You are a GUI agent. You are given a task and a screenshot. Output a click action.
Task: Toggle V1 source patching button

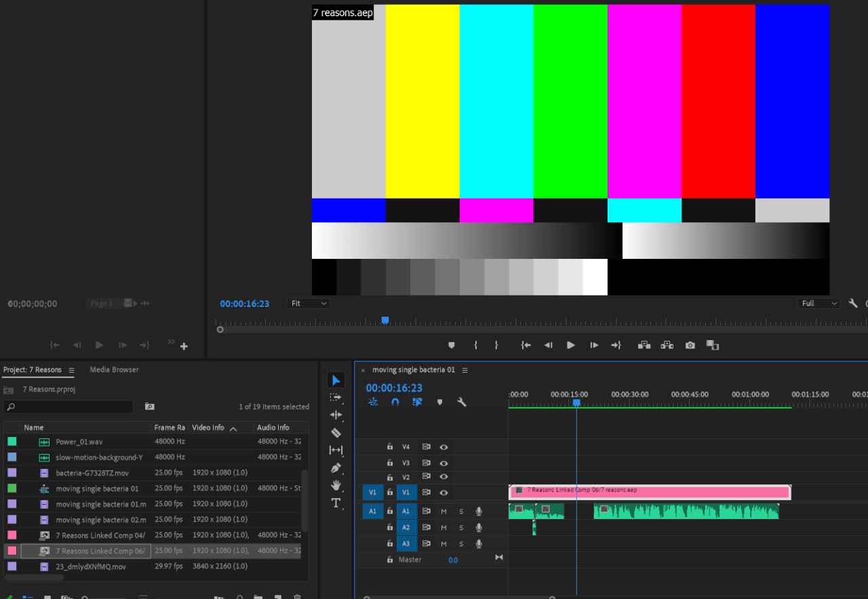[x=373, y=493]
